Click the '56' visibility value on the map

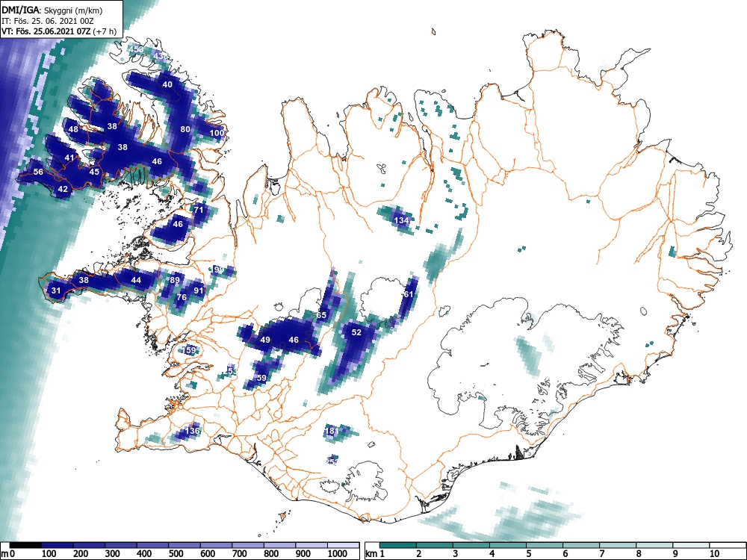click(38, 172)
